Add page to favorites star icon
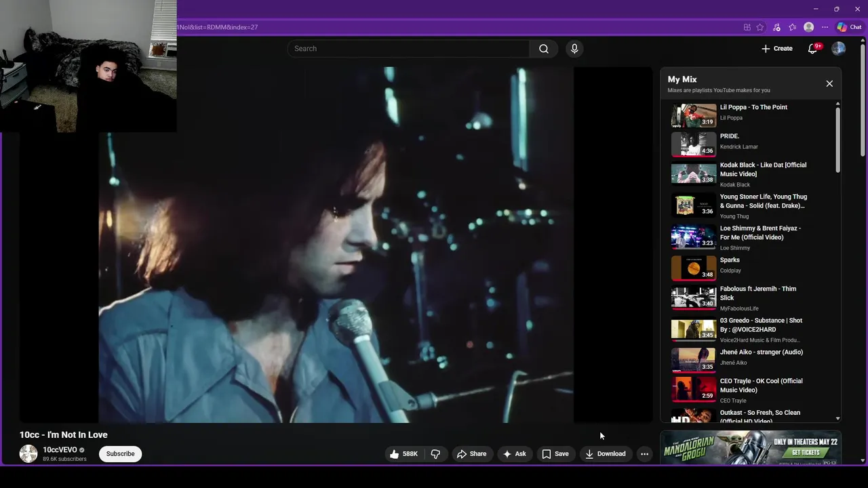The height and width of the screenshot is (488, 868). [x=760, y=27]
